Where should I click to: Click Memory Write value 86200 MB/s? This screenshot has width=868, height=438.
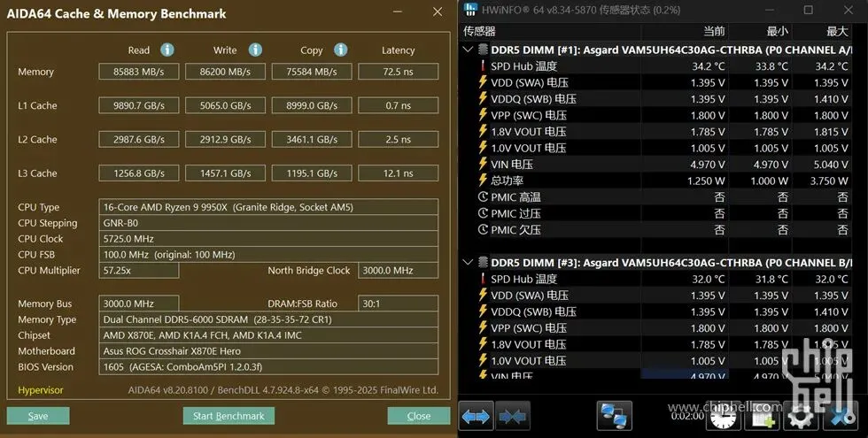click(x=225, y=72)
